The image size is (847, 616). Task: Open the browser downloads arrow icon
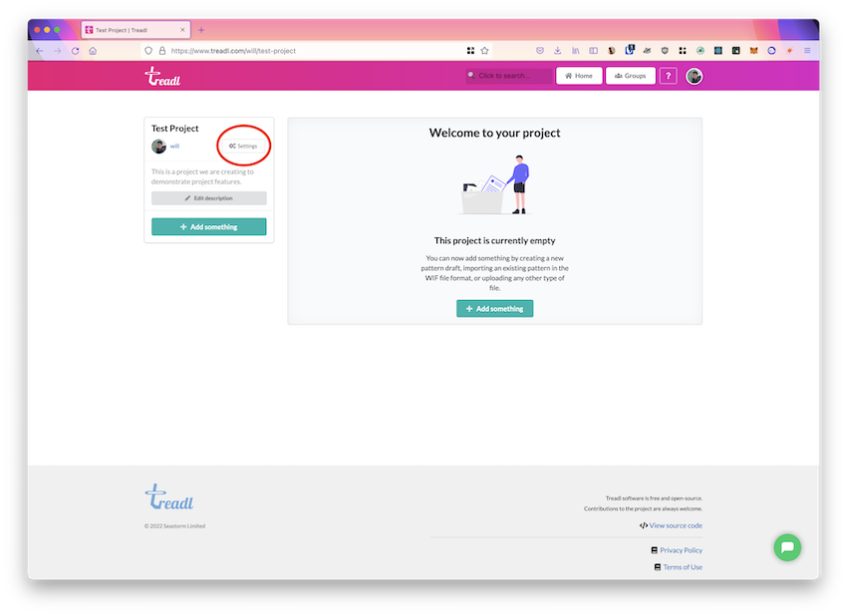[557, 51]
